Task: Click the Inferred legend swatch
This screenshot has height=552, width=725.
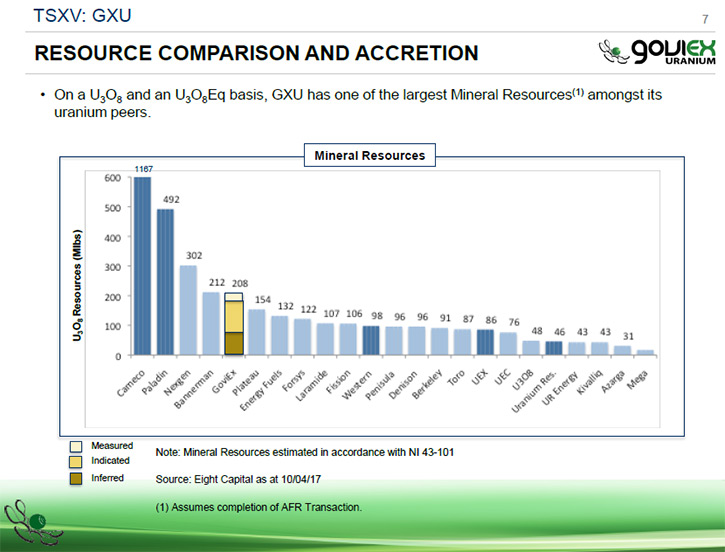Action: coord(76,478)
